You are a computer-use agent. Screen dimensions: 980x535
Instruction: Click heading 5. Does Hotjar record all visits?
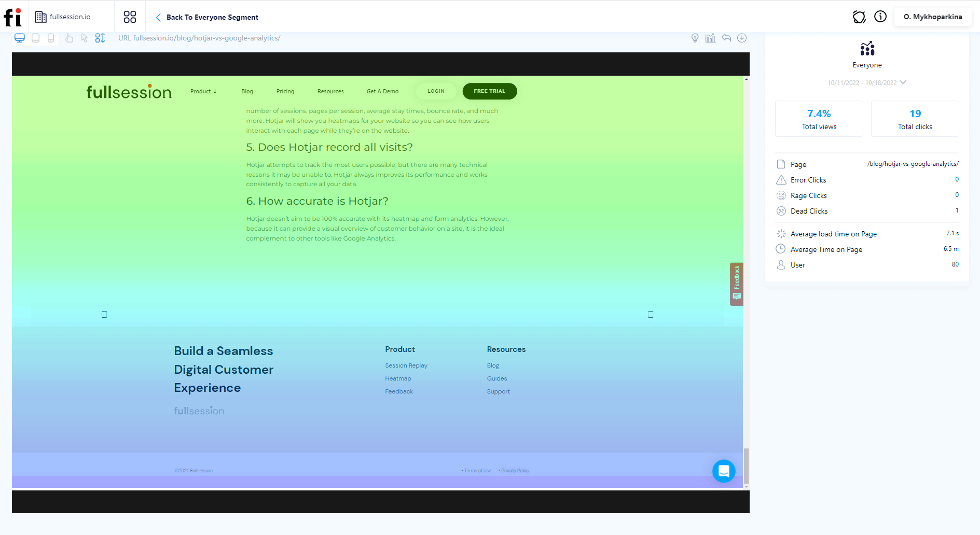click(329, 147)
